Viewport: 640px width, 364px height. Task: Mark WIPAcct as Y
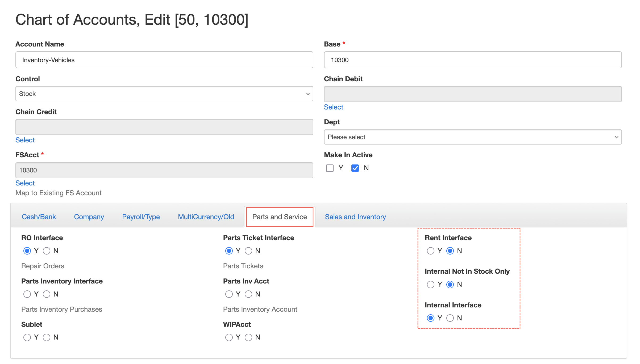tap(229, 337)
